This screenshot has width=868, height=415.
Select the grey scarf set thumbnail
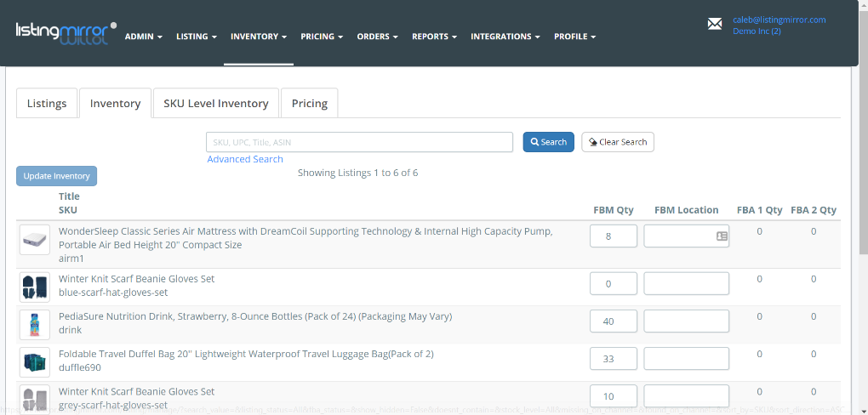coord(35,398)
